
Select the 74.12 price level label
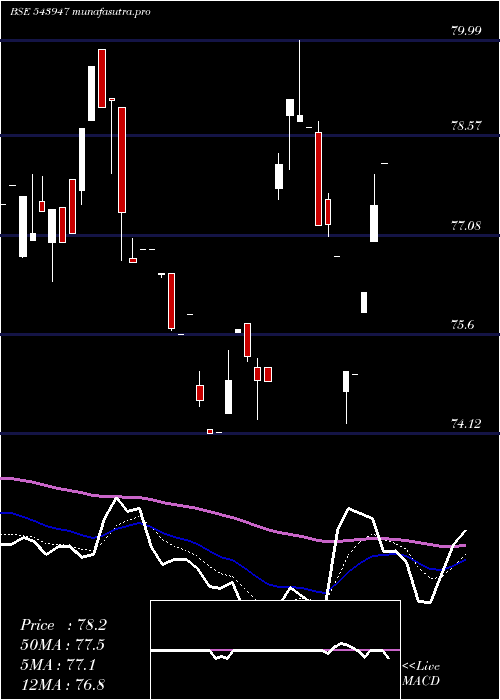[x=467, y=424]
